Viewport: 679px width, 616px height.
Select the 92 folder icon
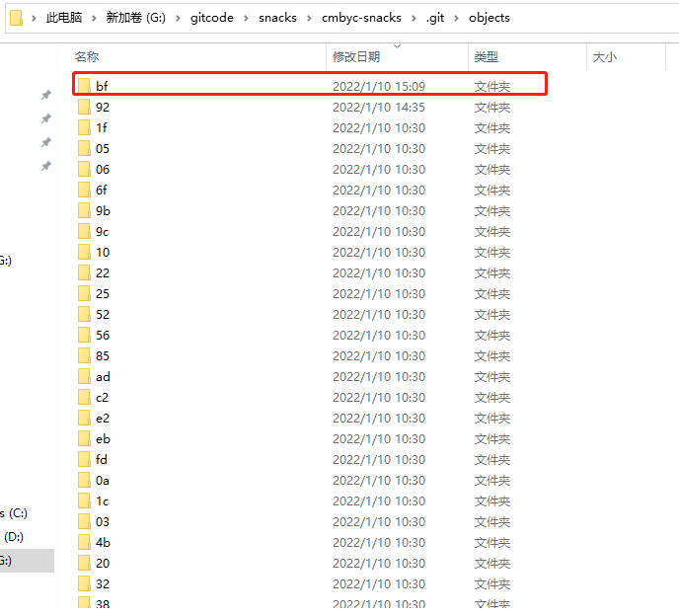[84, 107]
